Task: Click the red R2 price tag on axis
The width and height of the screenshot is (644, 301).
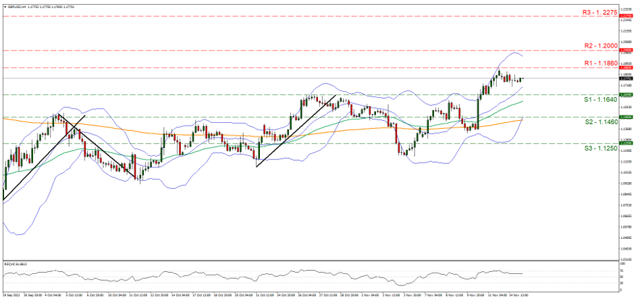Action: (626, 51)
